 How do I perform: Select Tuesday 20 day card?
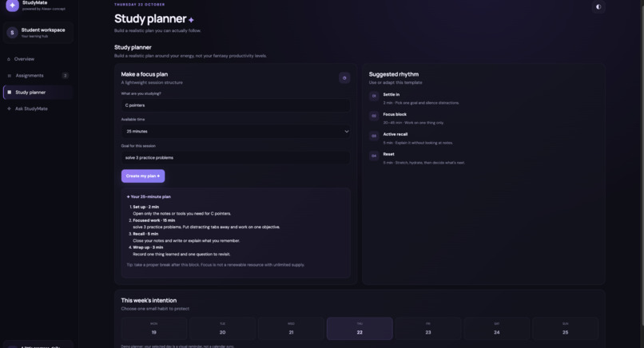click(x=223, y=328)
